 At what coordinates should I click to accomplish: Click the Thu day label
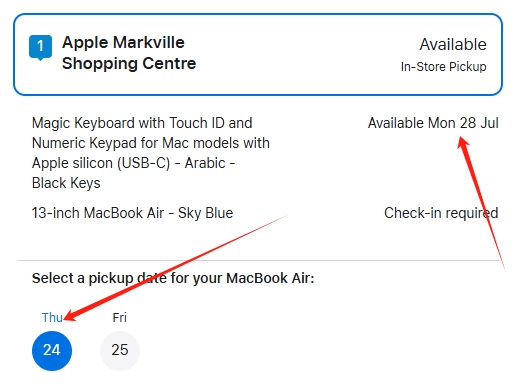[52, 317]
